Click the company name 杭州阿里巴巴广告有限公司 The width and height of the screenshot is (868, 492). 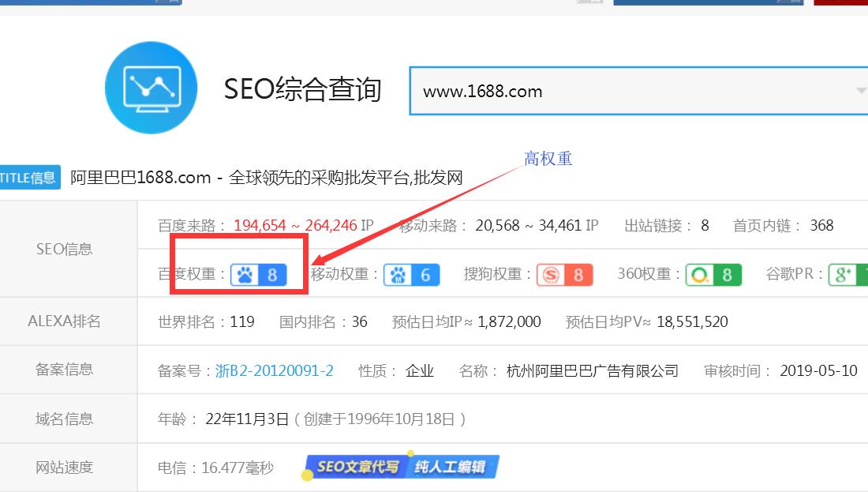point(593,370)
